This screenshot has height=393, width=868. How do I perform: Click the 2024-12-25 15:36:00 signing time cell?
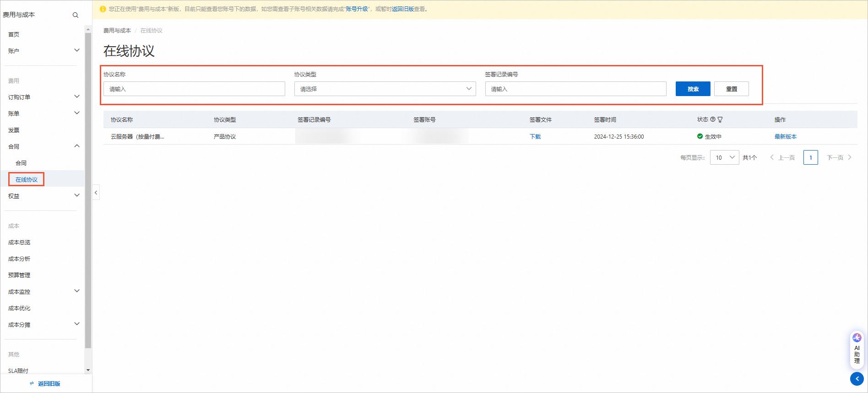(619, 137)
